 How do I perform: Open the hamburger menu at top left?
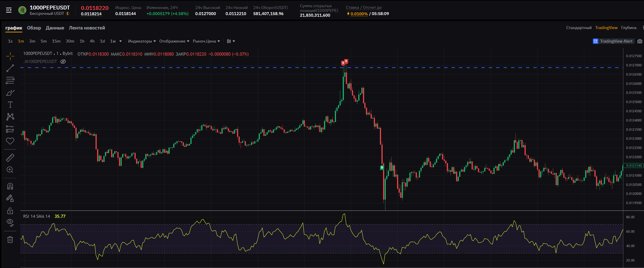pos(9,10)
